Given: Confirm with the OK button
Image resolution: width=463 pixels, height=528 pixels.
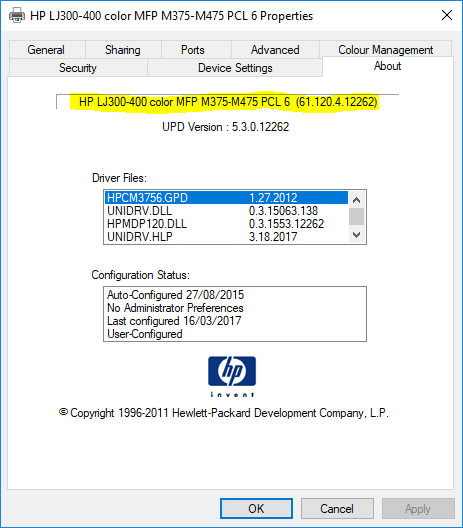Looking at the screenshot, I should 256,508.
